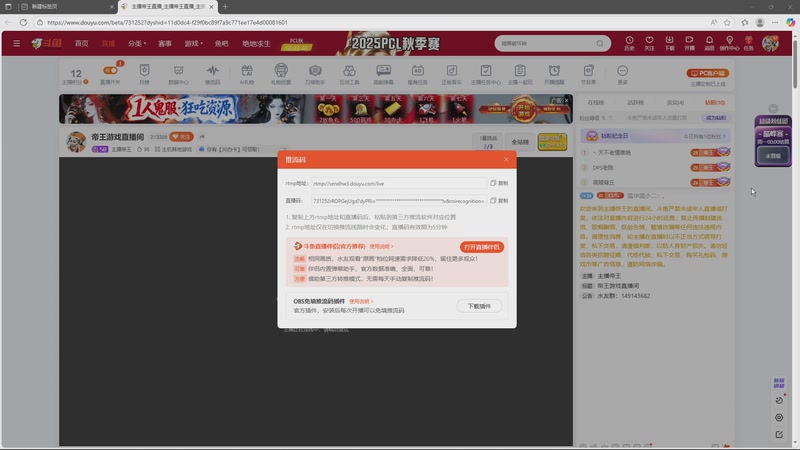Screen dimensions: 800x450
Task: Open 任务 gift icon in header
Action: pos(748,43)
